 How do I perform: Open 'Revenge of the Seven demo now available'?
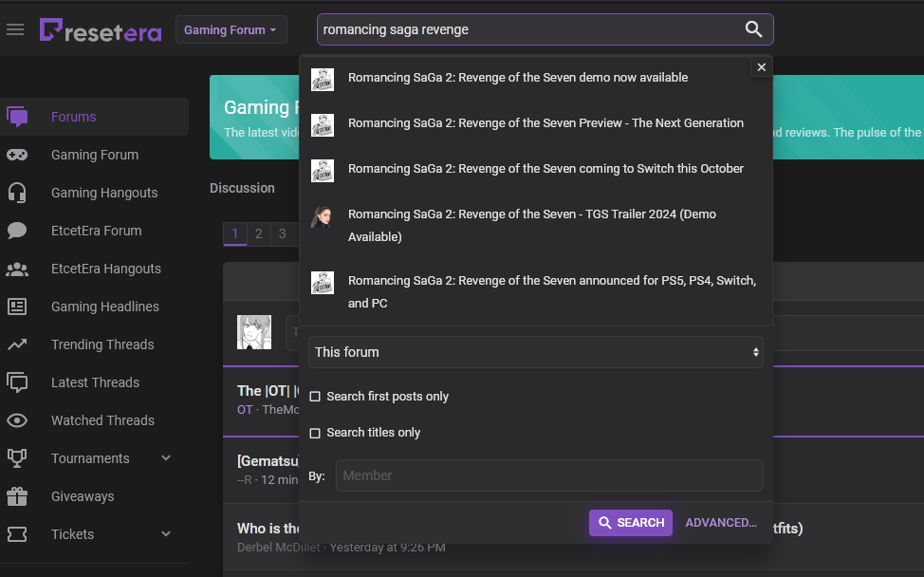[518, 77]
